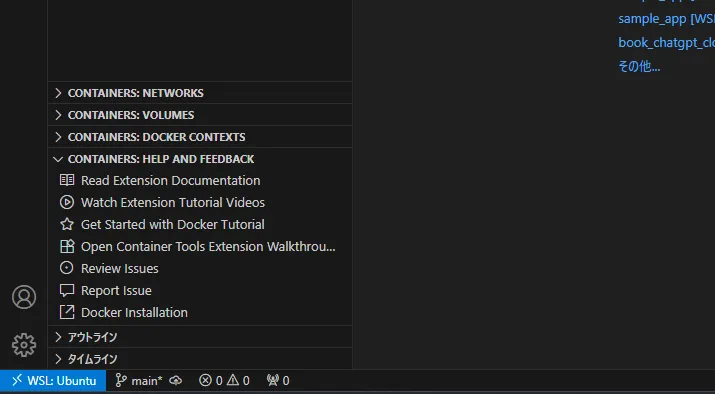Click the book icon beside Read Extension Documentation
715x394 pixels.
coord(67,180)
